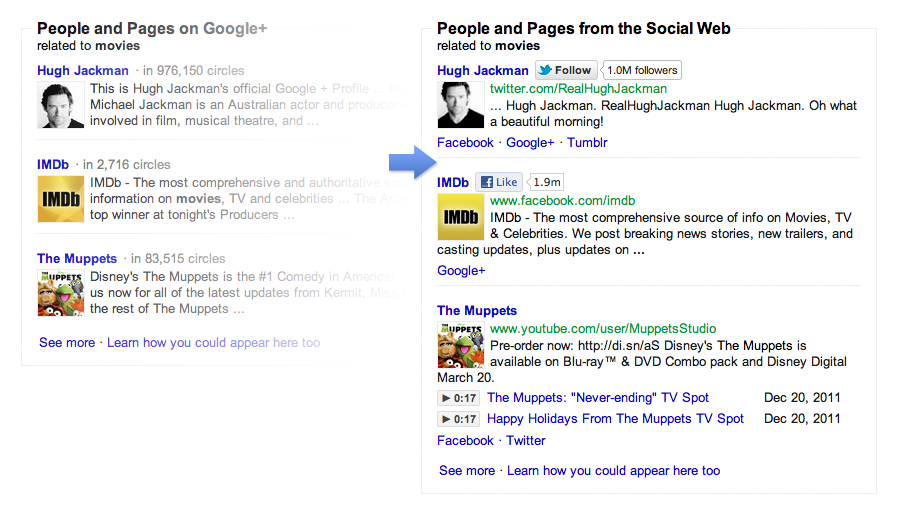The height and width of the screenshot is (520, 900).
Task: Click the IMDb logo in right panel
Action: pos(461,217)
